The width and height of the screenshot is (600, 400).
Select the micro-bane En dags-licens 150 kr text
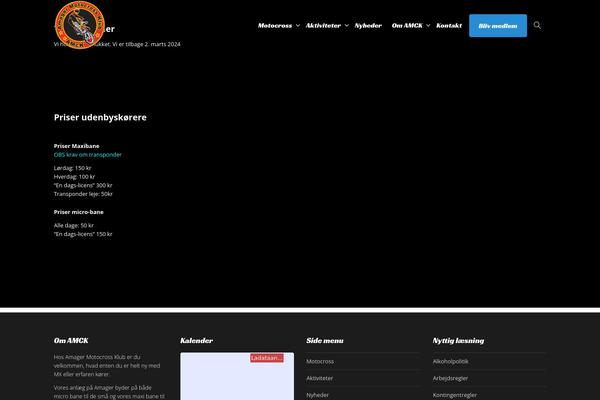[x=83, y=234]
